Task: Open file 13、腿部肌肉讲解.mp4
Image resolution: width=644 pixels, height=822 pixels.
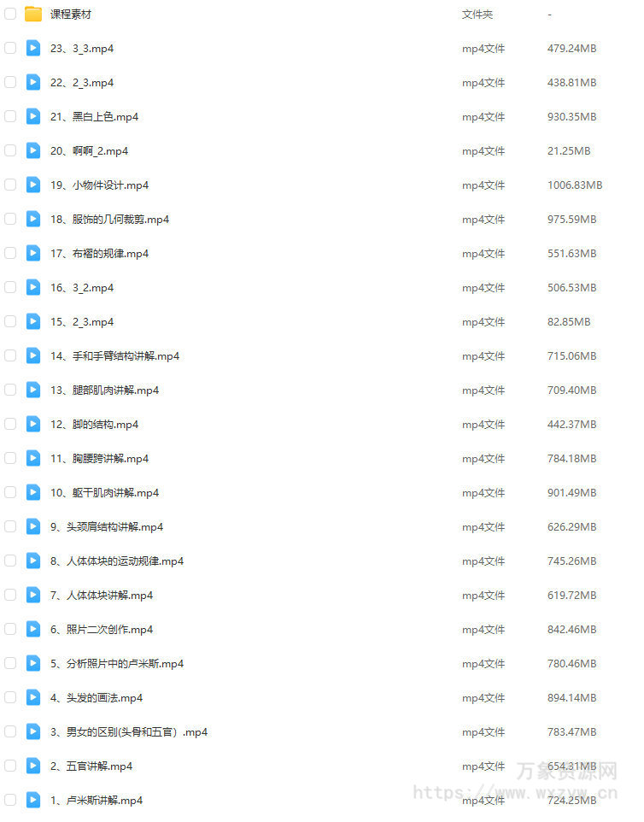Action: [x=104, y=390]
